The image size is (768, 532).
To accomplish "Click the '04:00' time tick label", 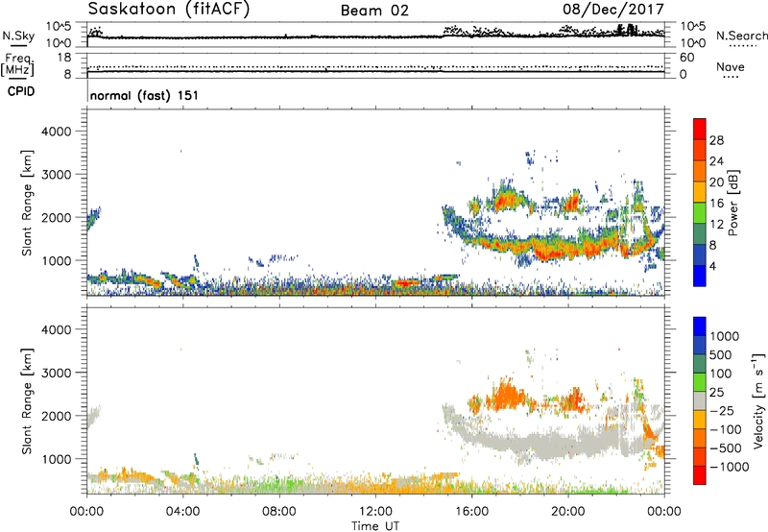I will [x=182, y=512].
